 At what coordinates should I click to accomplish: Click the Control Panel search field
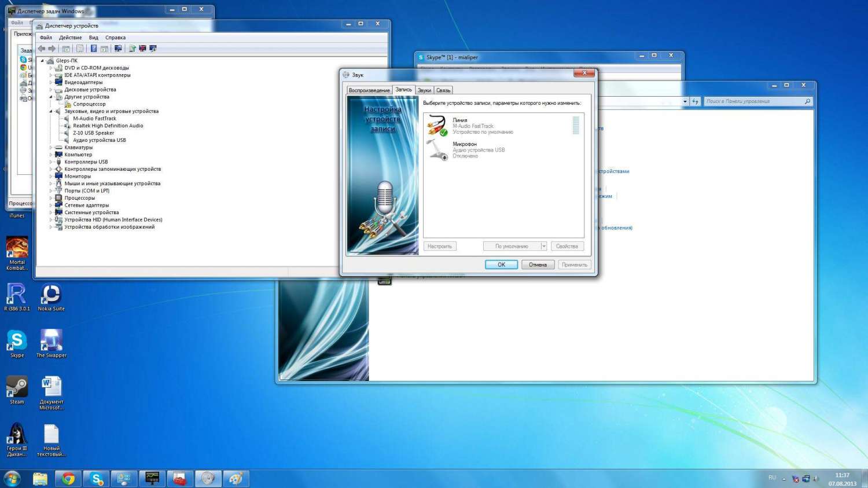click(x=753, y=101)
